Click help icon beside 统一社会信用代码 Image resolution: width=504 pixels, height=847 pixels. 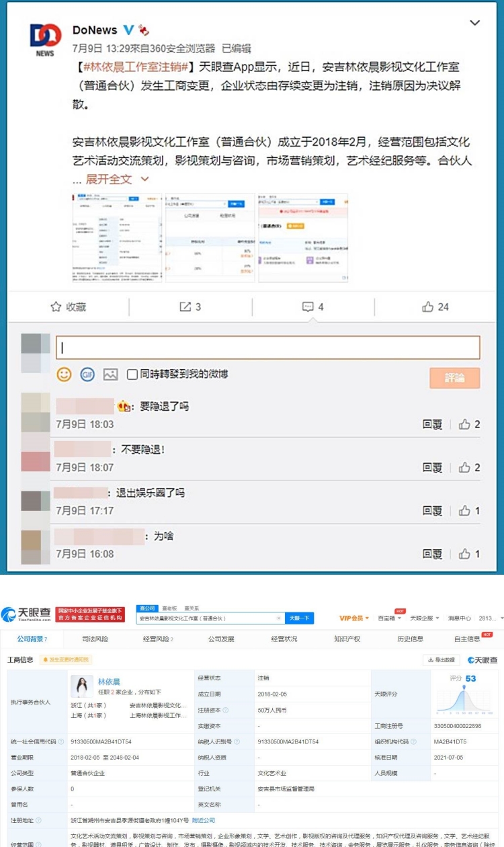61,741
